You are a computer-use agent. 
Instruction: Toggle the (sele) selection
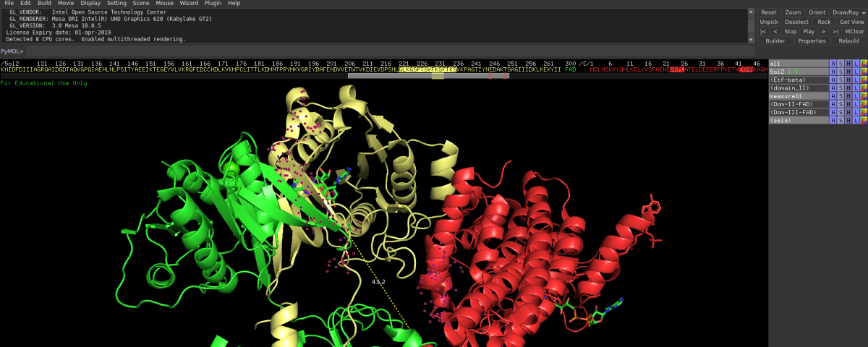click(x=799, y=120)
